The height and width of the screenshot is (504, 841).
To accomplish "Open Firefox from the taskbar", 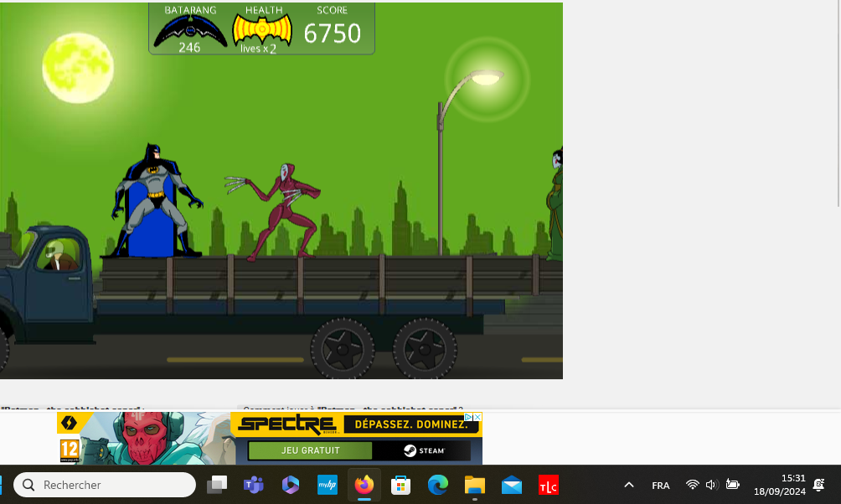I will (x=364, y=485).
